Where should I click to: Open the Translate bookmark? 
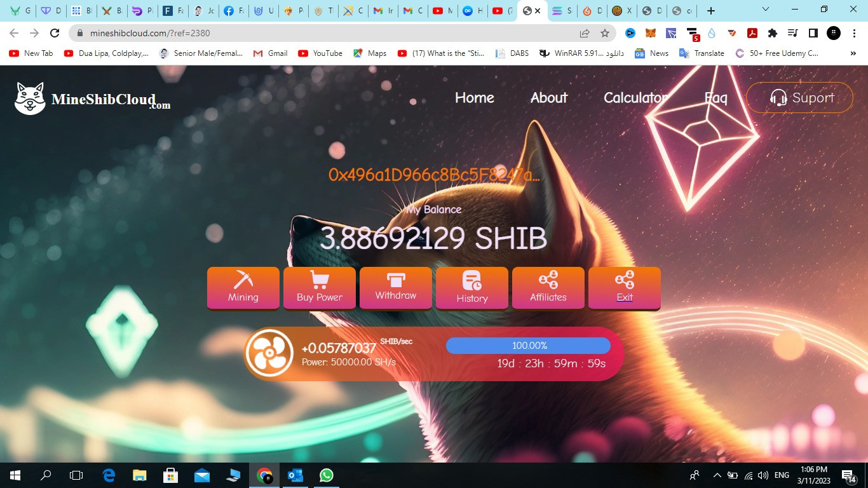pyautogui.click(x=702, y=53)
